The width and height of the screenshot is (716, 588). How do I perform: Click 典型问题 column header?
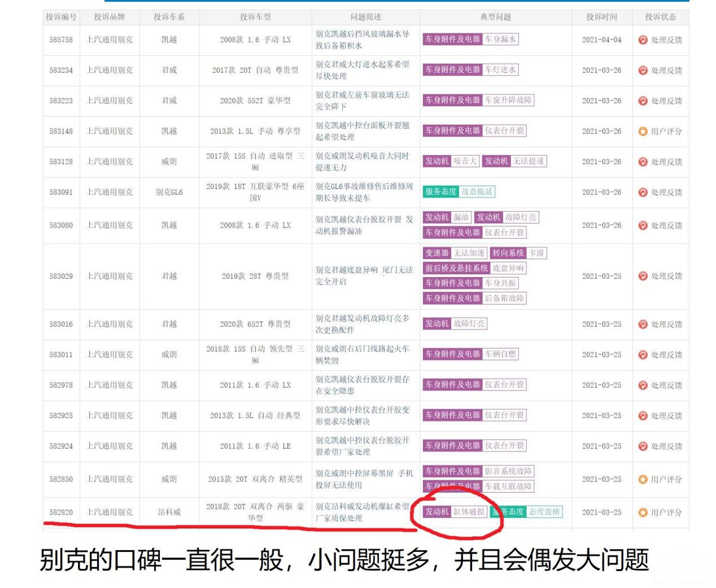[x=496, y=17]
